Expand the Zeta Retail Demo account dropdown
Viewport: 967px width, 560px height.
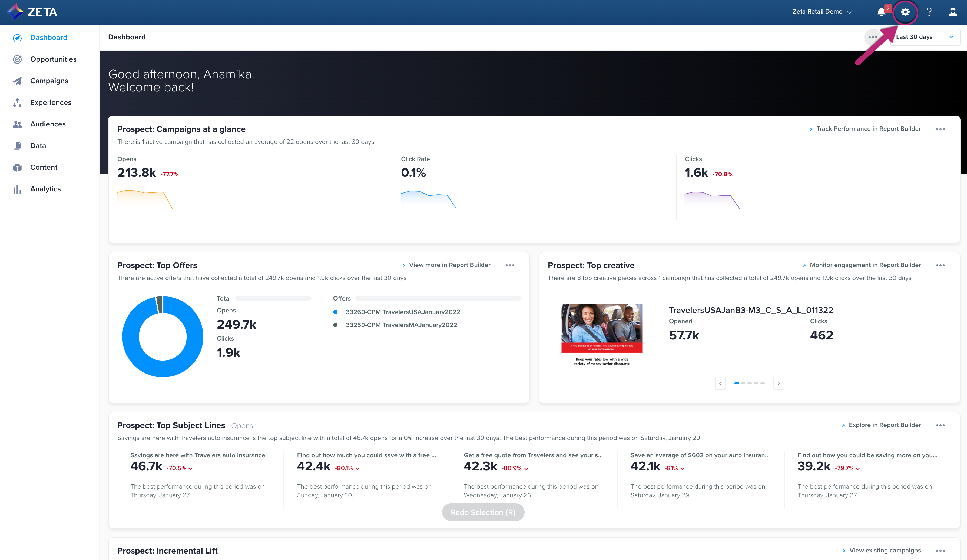823,12
